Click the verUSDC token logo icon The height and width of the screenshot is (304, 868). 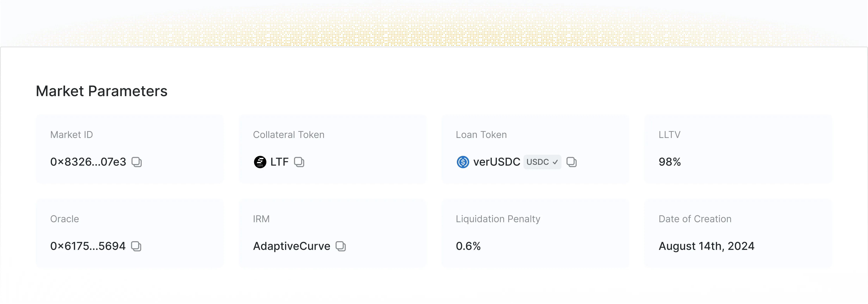463,162
